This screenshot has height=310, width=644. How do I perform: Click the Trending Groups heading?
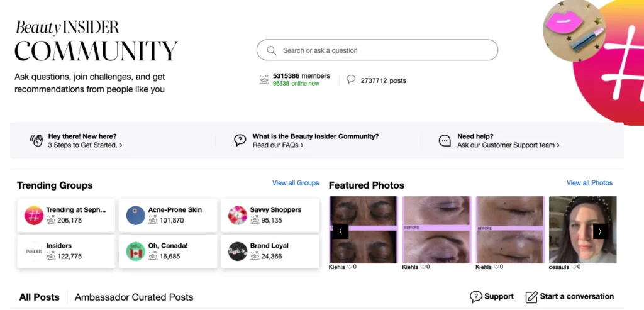tap(55, 185)
